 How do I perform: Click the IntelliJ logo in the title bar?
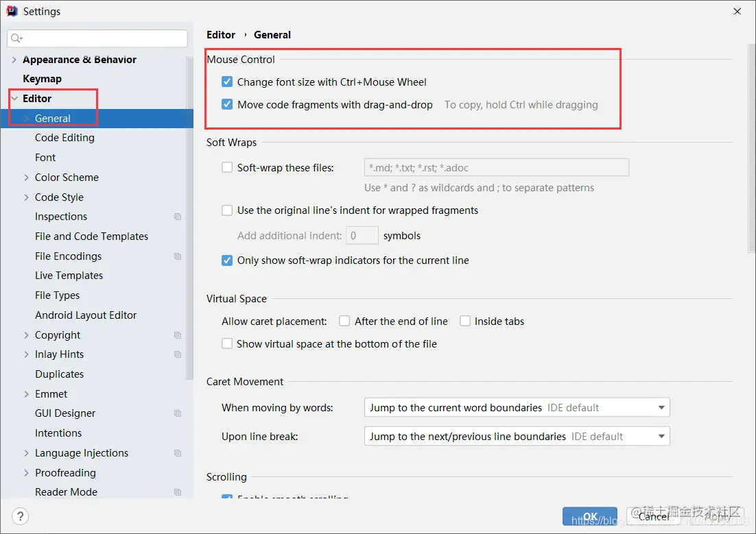click(x=12, y=11)
